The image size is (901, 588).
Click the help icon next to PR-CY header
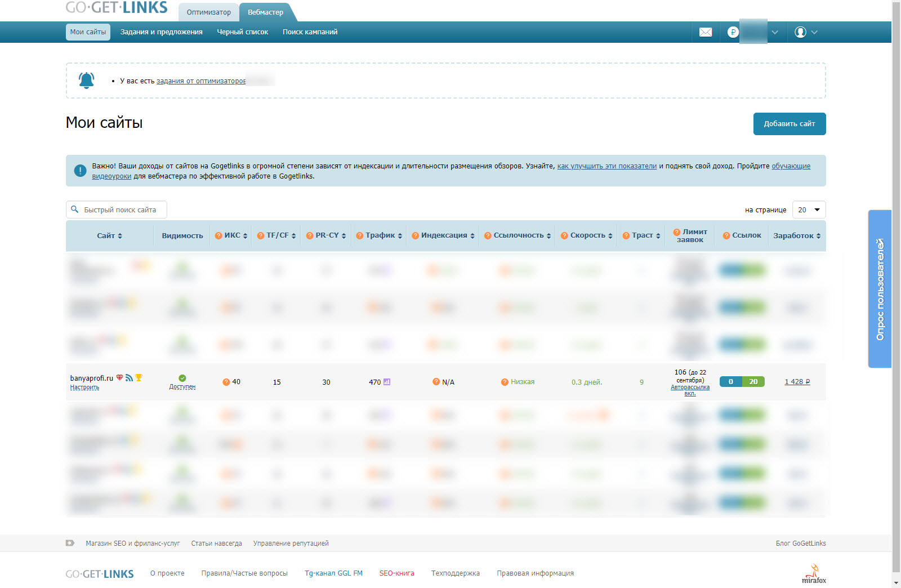(x=310, y=235)
